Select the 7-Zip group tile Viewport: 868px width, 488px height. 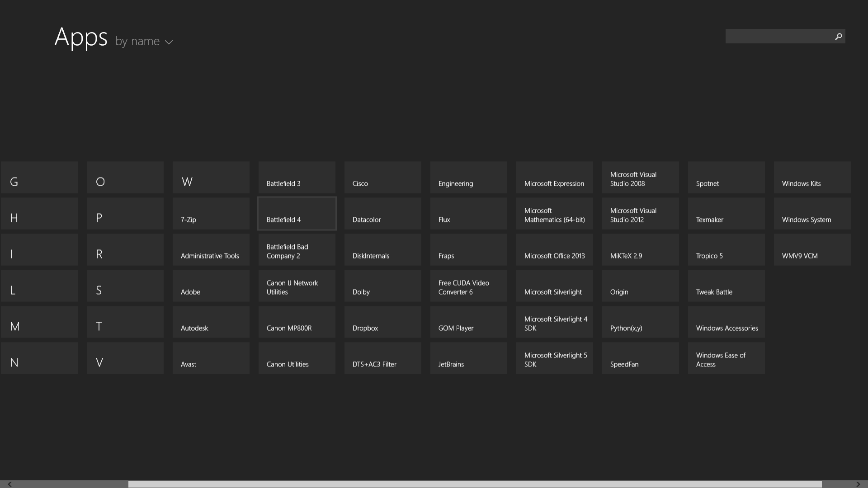coord(211,214)
